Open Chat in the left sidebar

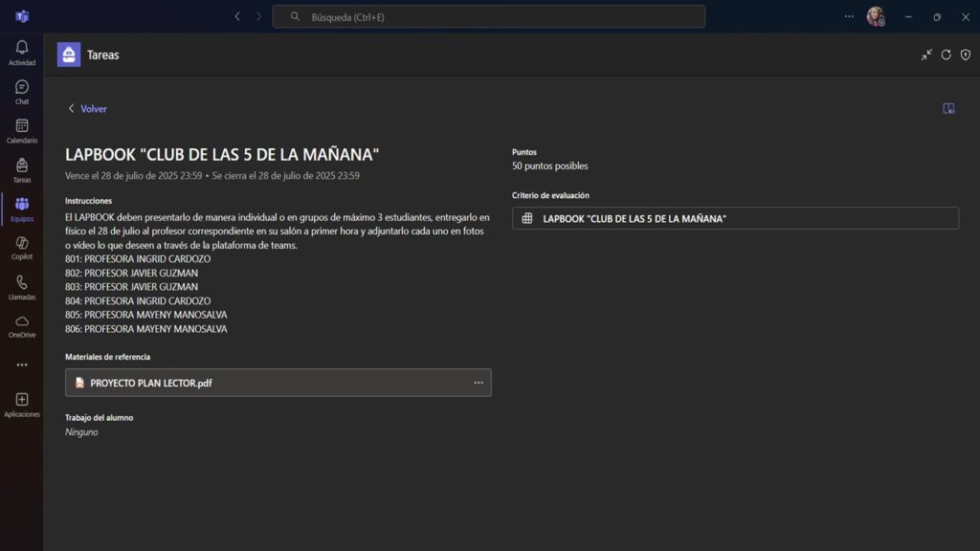(x=22, y=88)
